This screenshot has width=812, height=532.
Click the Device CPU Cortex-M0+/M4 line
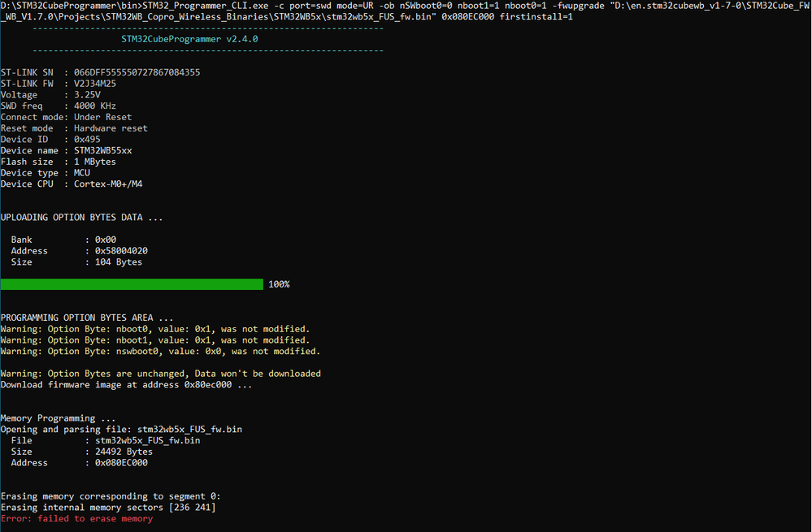click(x=72, y=184)
